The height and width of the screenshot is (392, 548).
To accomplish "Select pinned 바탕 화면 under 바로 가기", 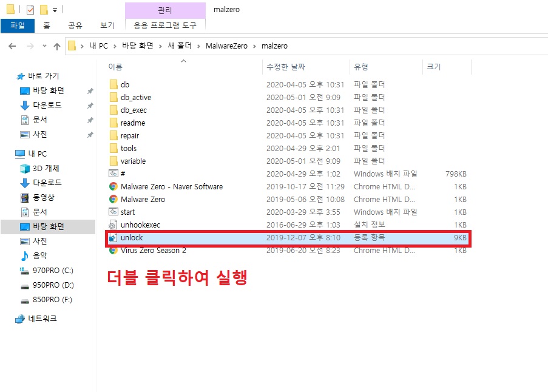I will click(x=42, y=91).
